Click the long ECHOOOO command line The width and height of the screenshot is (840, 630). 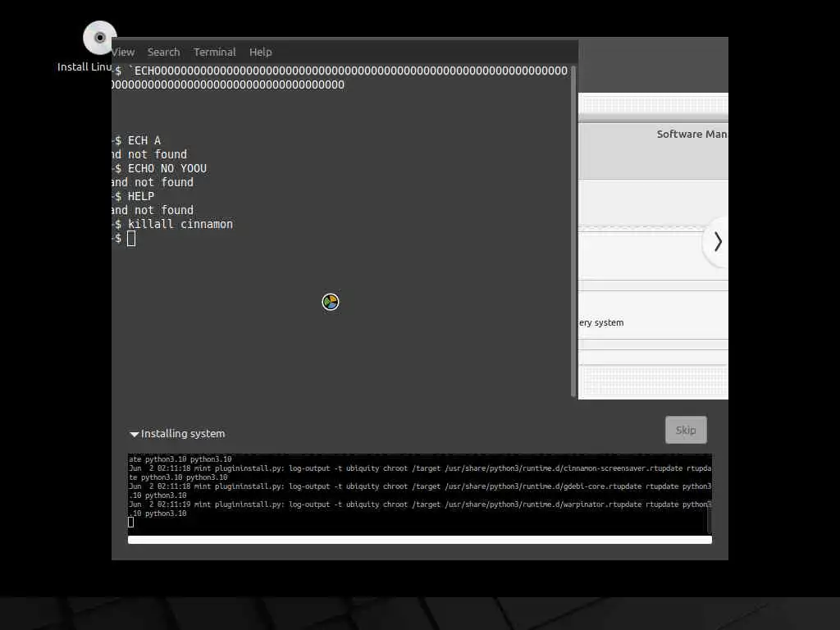340,78
